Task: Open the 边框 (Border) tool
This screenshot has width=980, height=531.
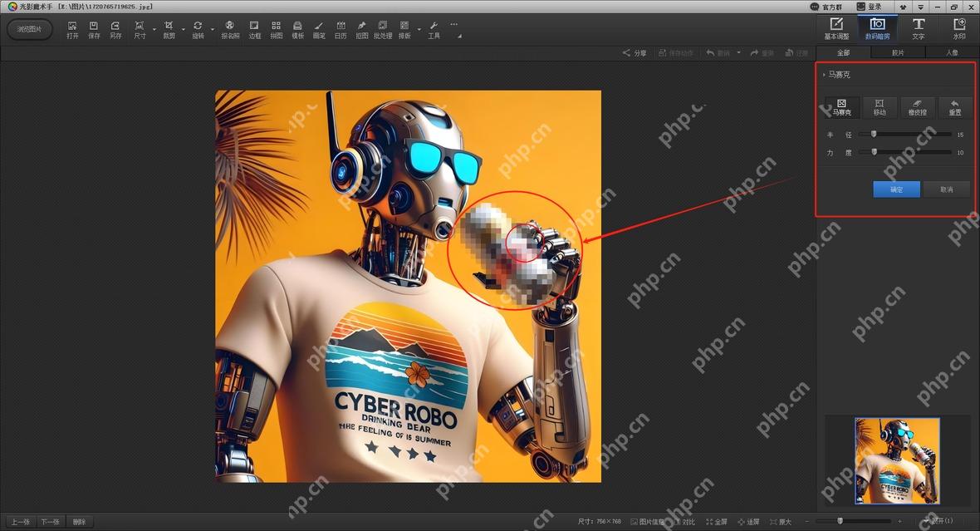Action: (x=254, y=29)
